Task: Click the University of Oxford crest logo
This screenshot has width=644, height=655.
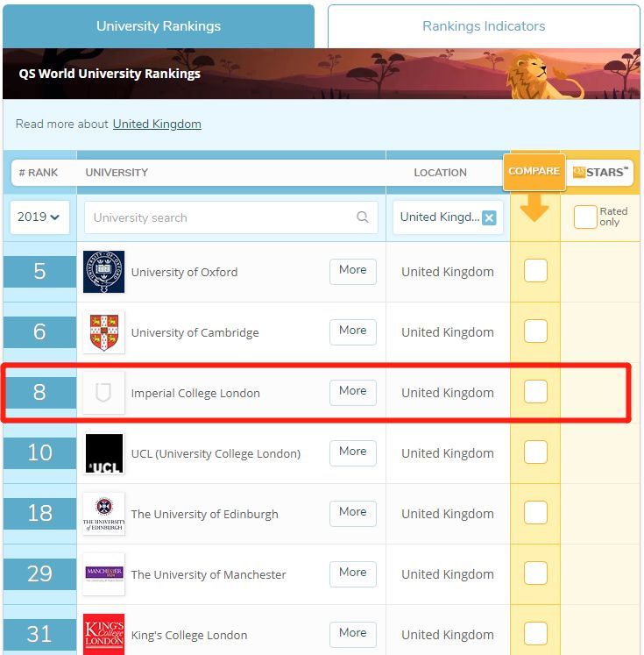Action: [103, 272]
